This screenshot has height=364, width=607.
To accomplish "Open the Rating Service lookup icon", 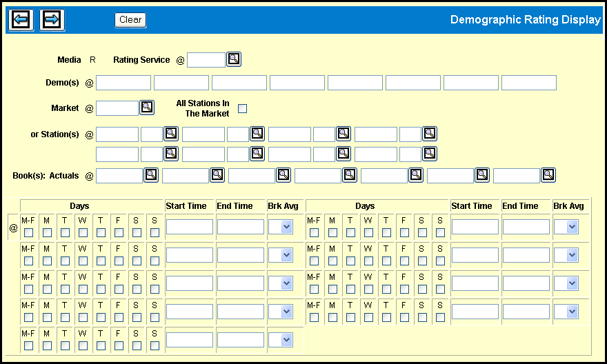I will coord(234,59).
